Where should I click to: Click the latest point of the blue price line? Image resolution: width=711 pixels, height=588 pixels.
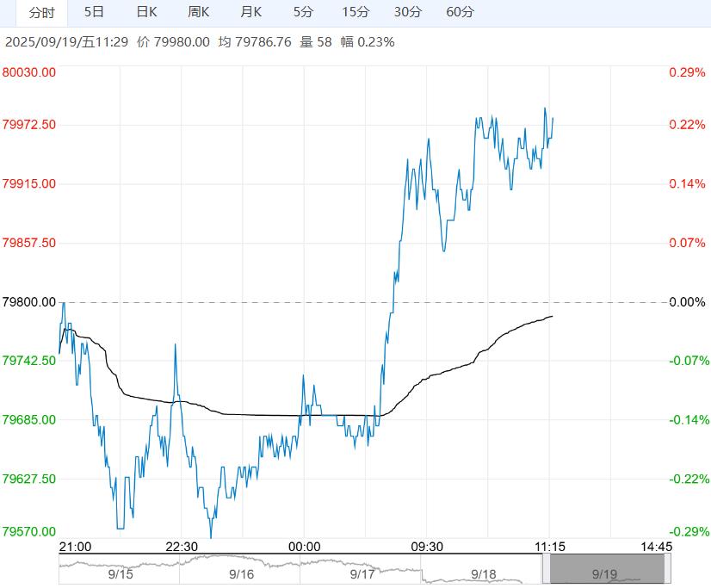coord(553,118)
